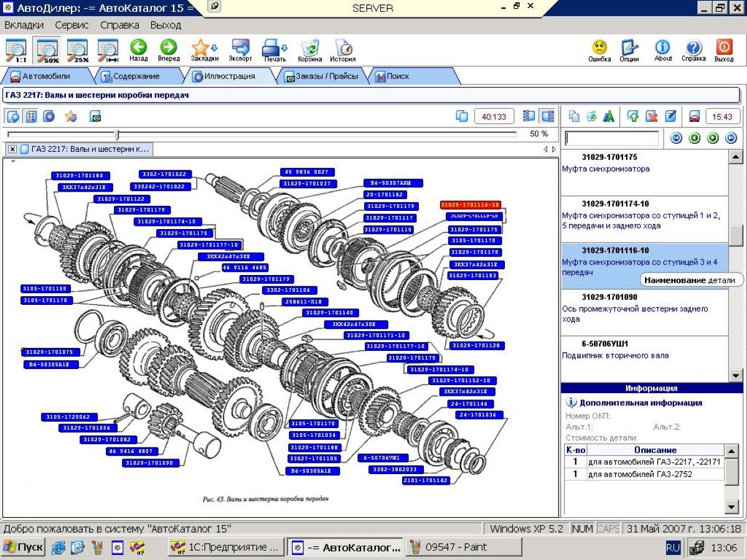Go to previous part with green arrow
Image resolution: width=747 pixels, height=560 pixels.
coord(695,138)
